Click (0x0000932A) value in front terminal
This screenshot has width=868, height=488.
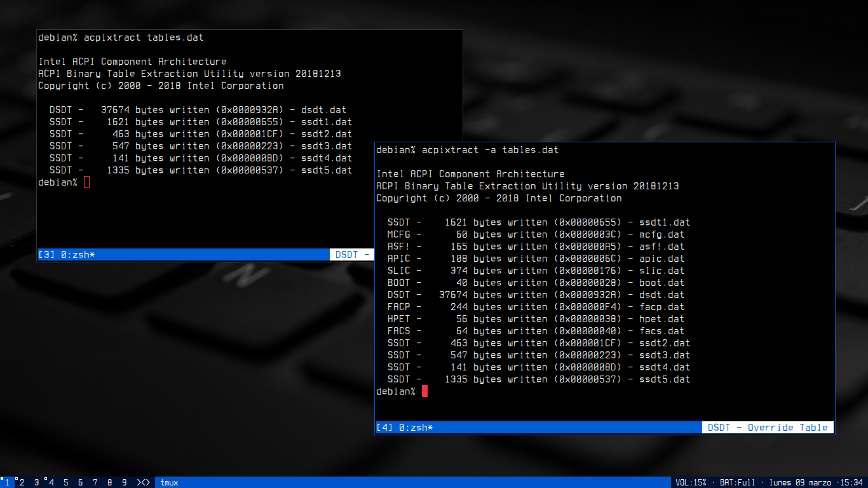point(587,295)
